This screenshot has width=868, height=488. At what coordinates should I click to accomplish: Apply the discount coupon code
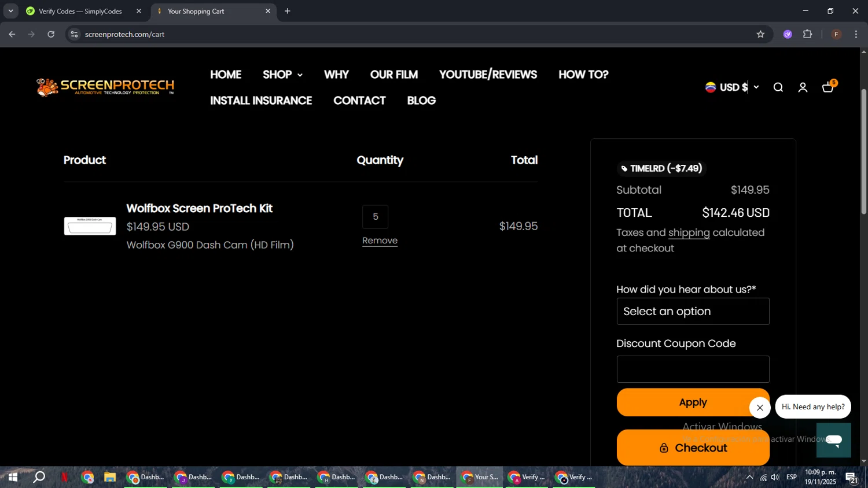(693, 402)
